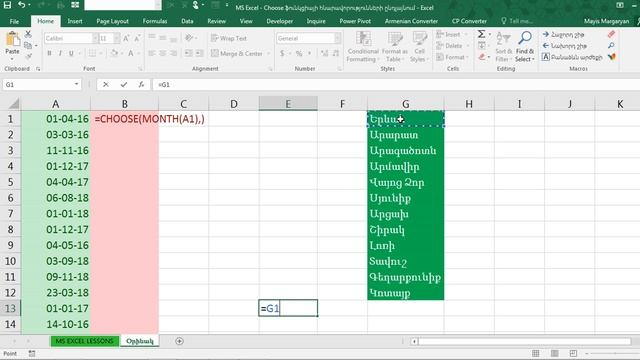
Task: Select all cells via corner triangle
Action: (14, 104)
